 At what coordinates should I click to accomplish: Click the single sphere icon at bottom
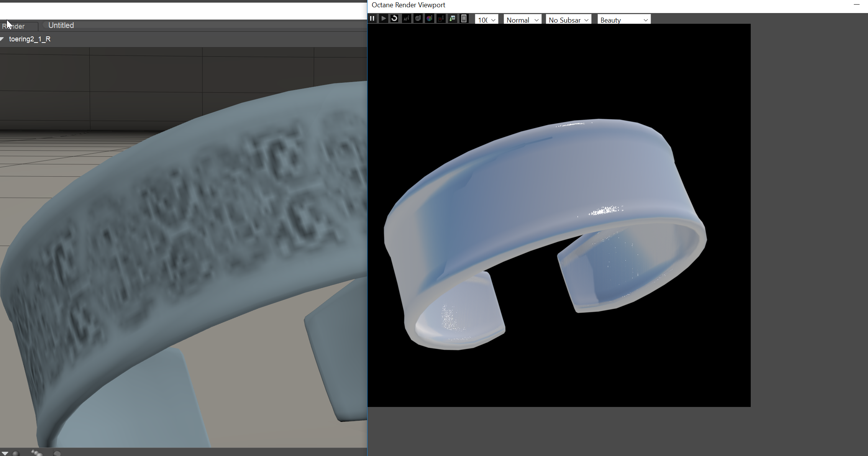tap(16, 453)
